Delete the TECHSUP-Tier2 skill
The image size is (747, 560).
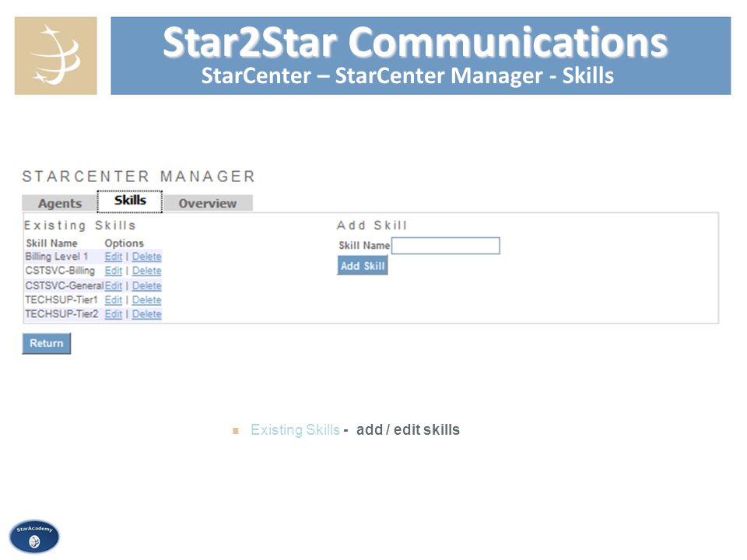point(147,314)
